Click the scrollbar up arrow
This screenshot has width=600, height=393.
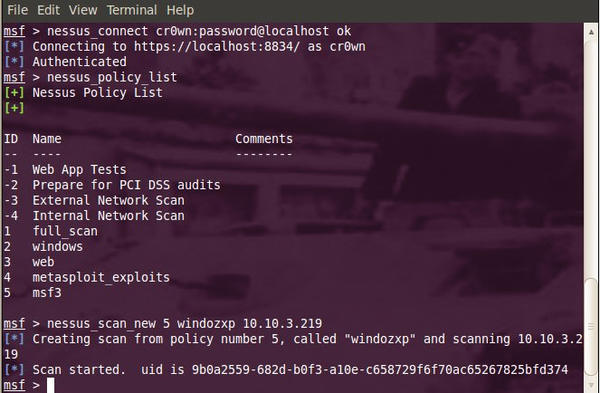[x=591, y=32]
